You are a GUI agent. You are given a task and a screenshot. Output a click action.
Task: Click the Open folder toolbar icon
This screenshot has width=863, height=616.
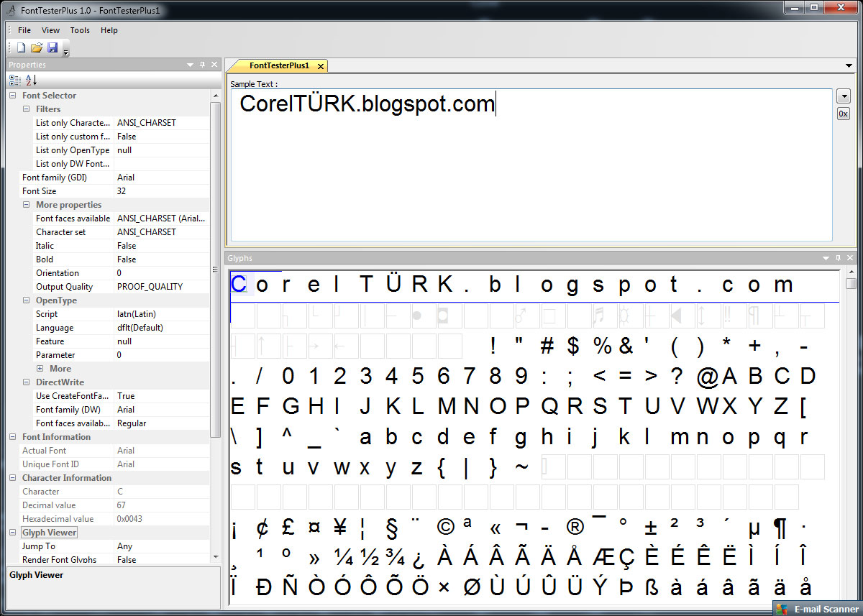pyautogui.click(x=37, y=48)
